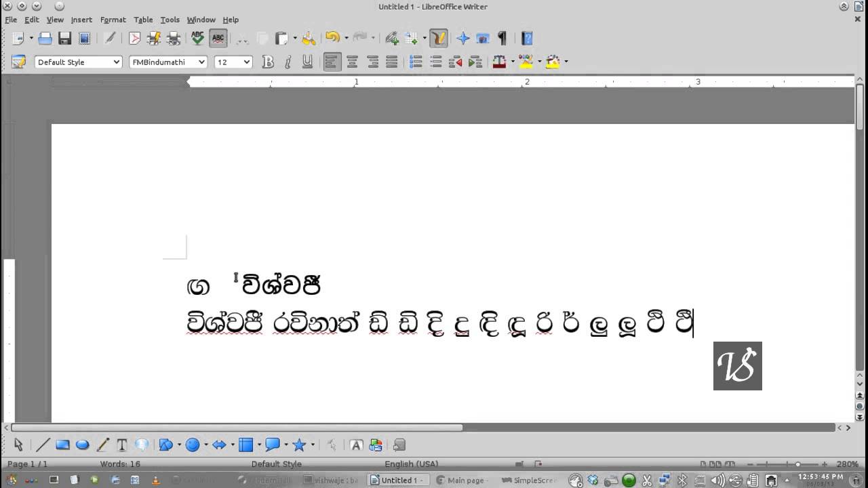Open the font size 12 dropdown
The height and width of the screenshot is (488, 868).
246,62
